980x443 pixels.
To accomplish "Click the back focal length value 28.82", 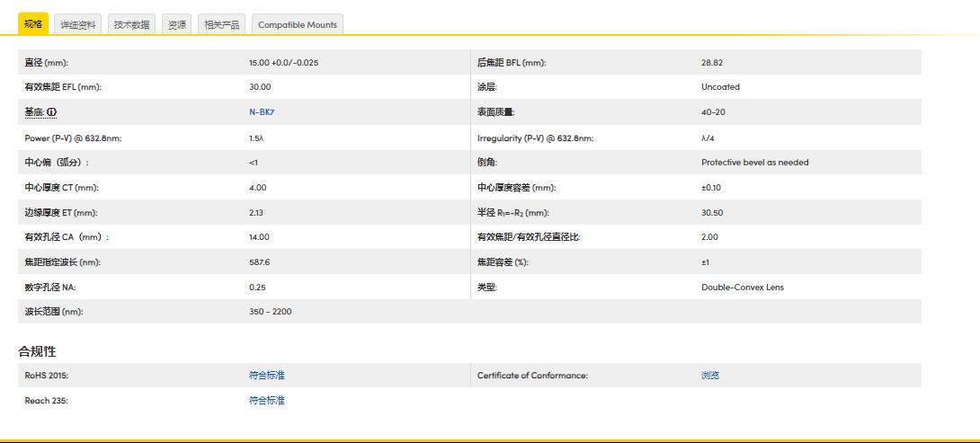I will [711, 63].
